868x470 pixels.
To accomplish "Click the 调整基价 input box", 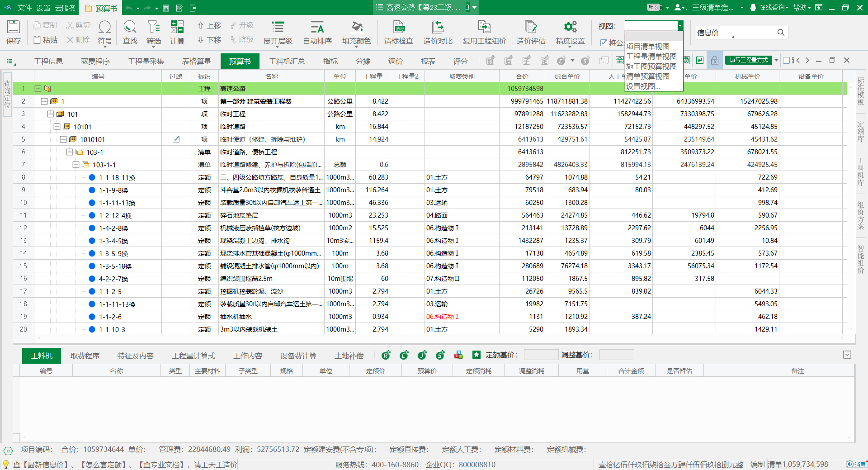I will click(617, 355).
